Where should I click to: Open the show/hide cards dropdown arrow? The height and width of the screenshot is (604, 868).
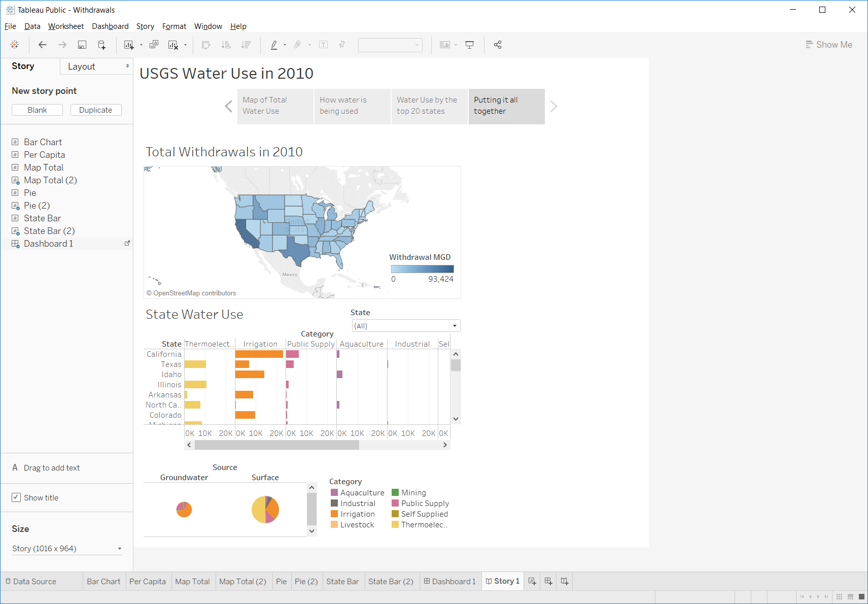(x=456, y=45)
